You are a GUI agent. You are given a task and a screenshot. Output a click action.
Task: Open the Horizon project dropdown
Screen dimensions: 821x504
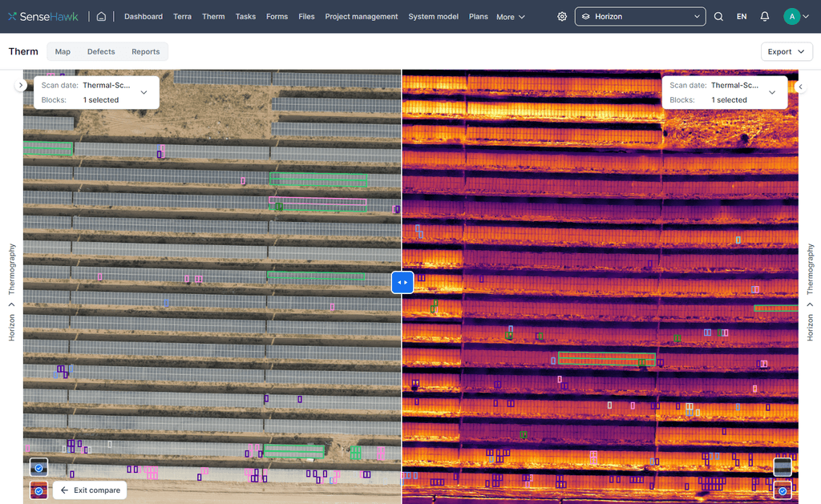coord(639,16)
